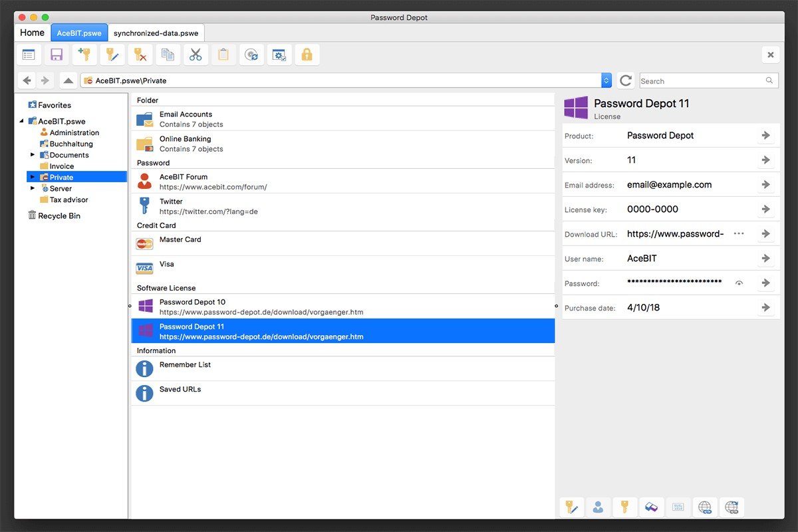Click bottom binary digits icon

point(678,507)
